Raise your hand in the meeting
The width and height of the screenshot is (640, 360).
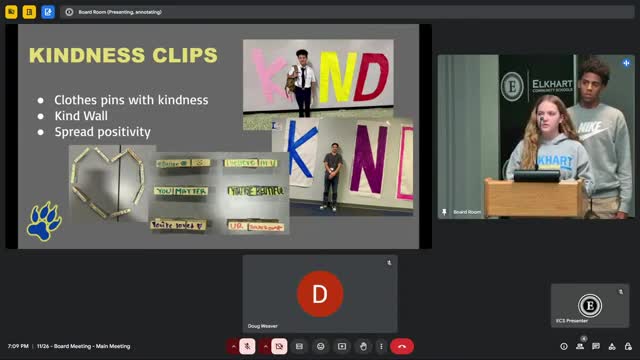coord(363,347)
